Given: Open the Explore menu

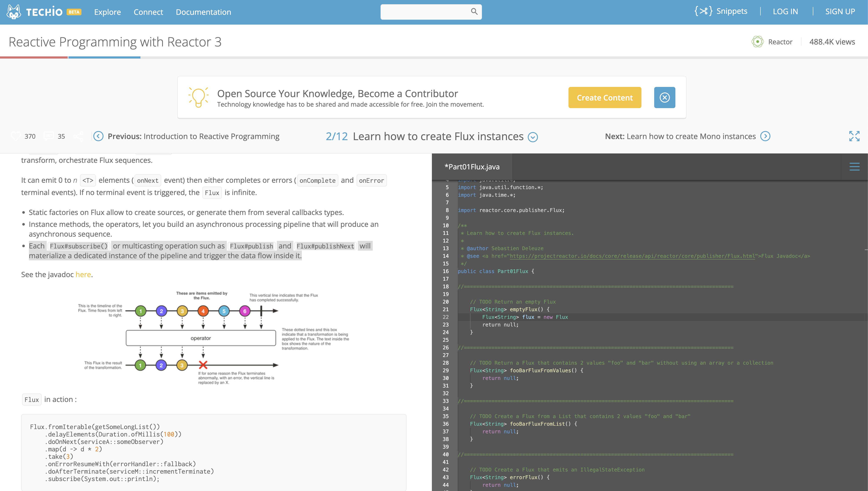Looking at the screenshot, I should click(x=107, y=12).
